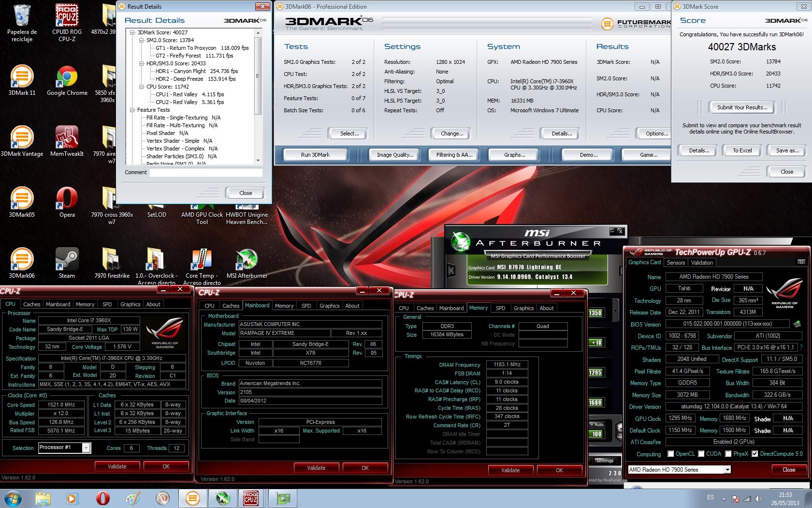This screenshot has height=508, width=812.
Task: Collapse the SM2.0 Score tree node
Action: tap(142, 40)
